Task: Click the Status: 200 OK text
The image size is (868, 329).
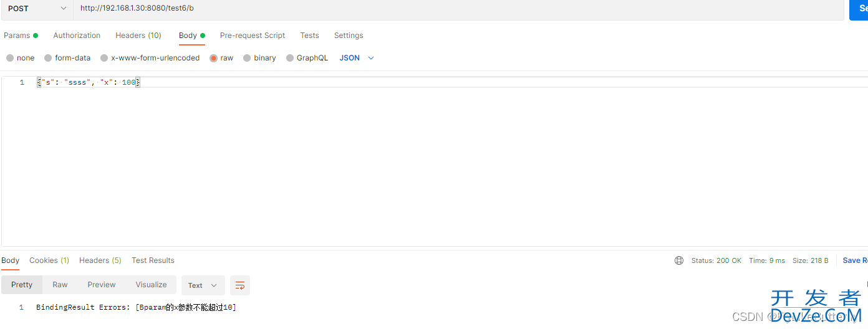Action: pos(716,260)
